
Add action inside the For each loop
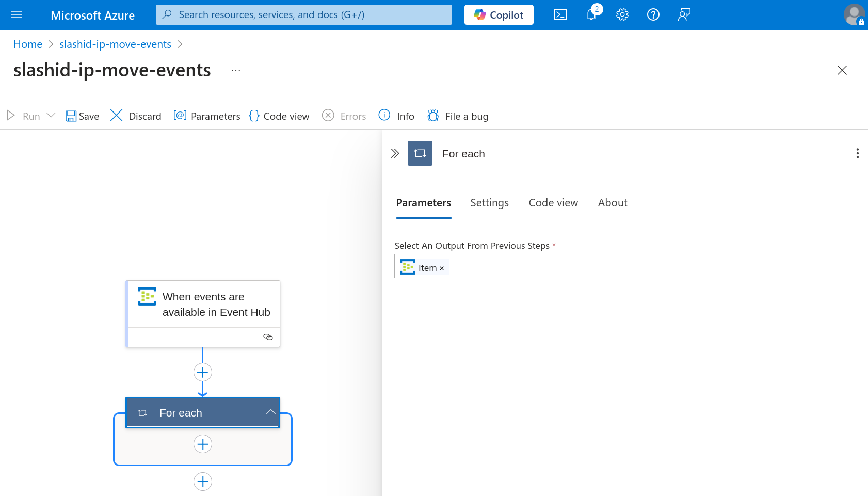click(203, 444)
